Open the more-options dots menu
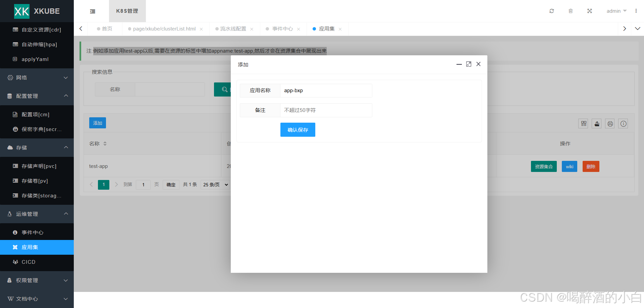 637,11
